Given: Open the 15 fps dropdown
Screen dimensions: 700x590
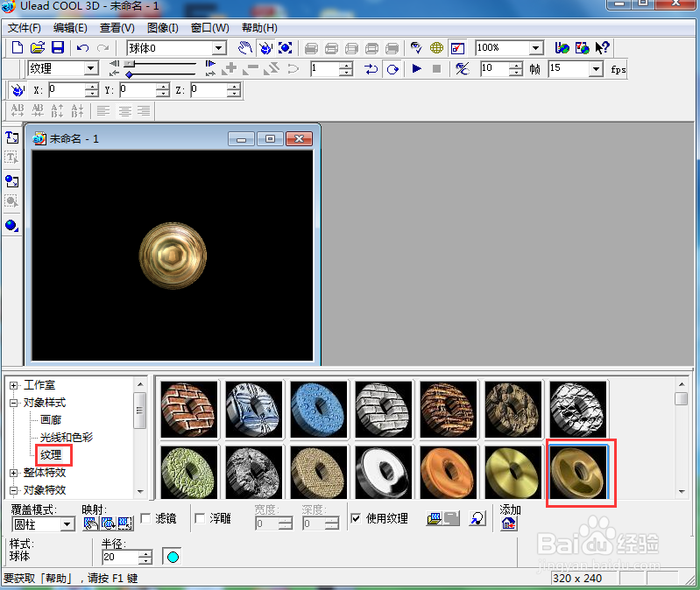Looking at the screenshot, I should 596,68.
